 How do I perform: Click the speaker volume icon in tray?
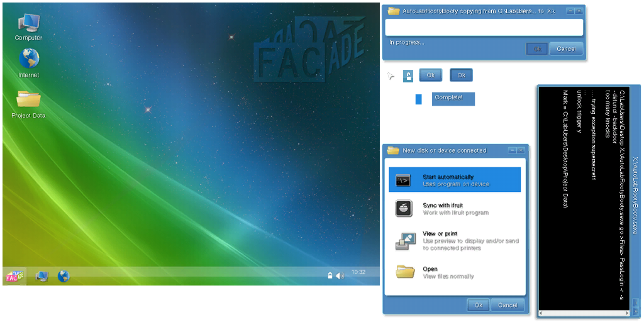(340, 275)
